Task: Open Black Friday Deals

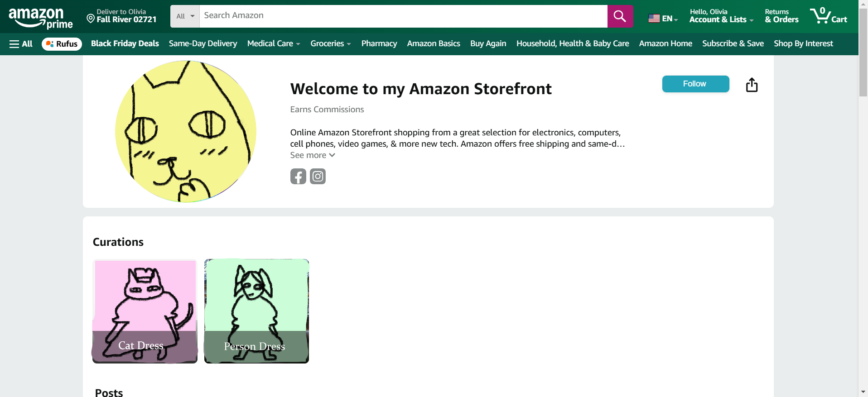Action: 125,43
